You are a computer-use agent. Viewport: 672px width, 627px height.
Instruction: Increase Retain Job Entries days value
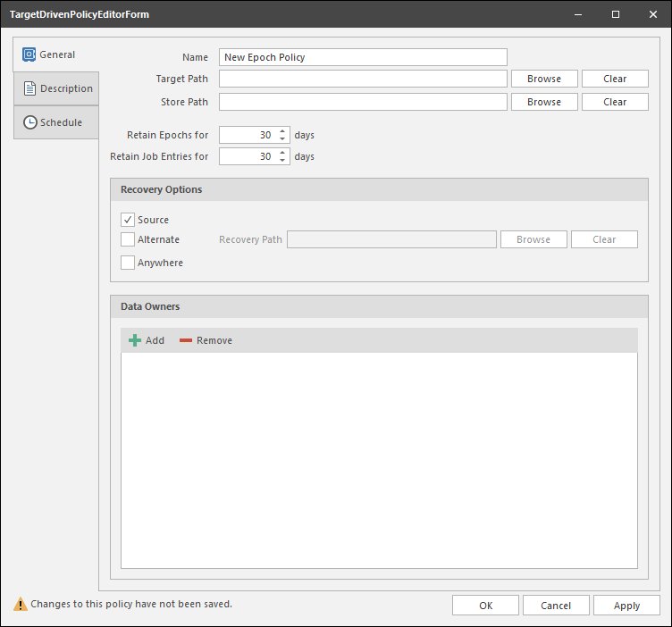282,153
